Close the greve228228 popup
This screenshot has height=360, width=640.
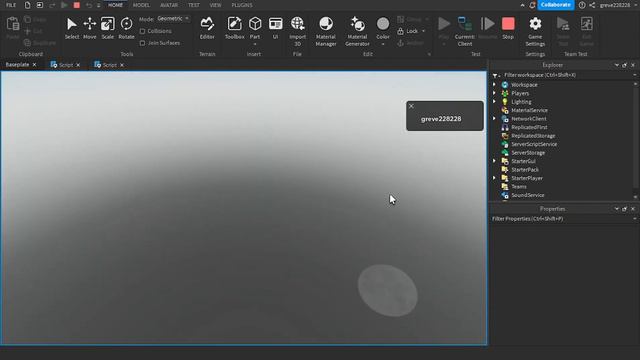[x=411, y=106]
